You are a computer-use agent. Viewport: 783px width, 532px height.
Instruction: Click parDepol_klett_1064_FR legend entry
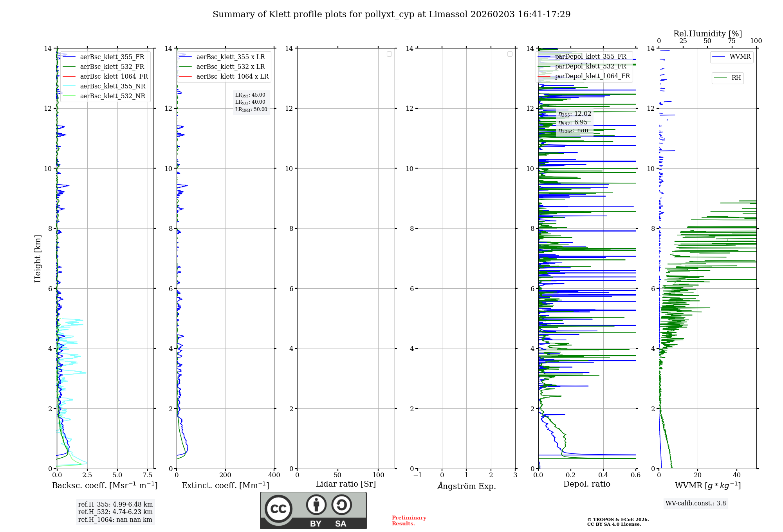pos(592,76)
